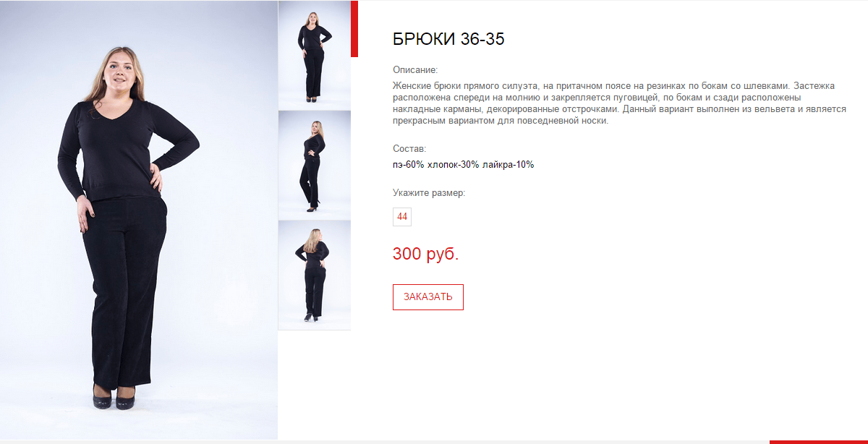Click the red scroll handle beside thumbnails
This screenshot has width=868, height=444.
(x=354, y=29)
